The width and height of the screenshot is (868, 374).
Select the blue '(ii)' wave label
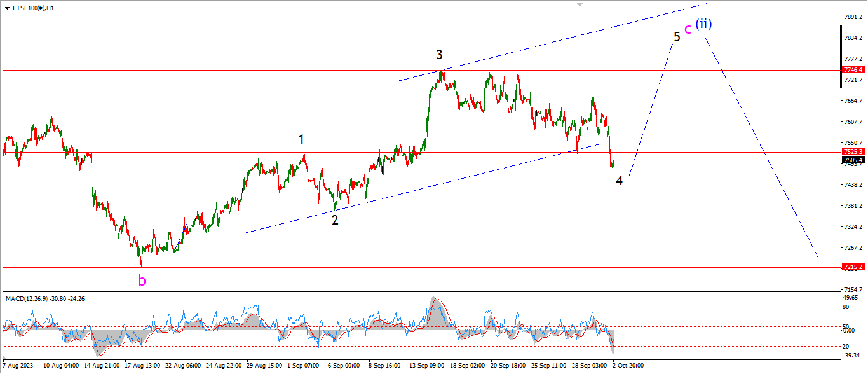[703, 24]
